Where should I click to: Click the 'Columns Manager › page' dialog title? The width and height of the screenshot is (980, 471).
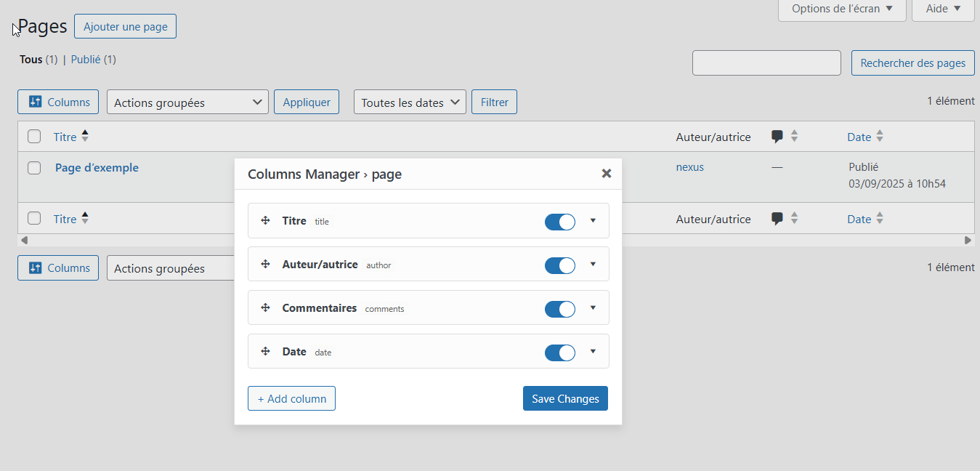click(325, 174)
